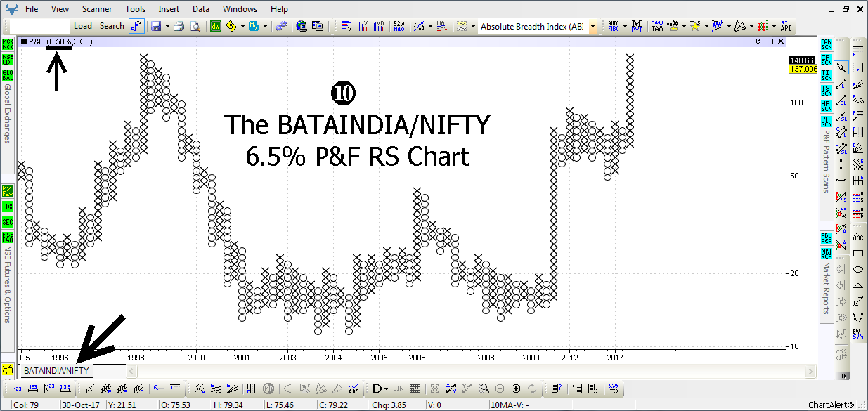Click the PF SCN scan icon
Viewport: 868px width, 411px height.
(x=826, y=121)
